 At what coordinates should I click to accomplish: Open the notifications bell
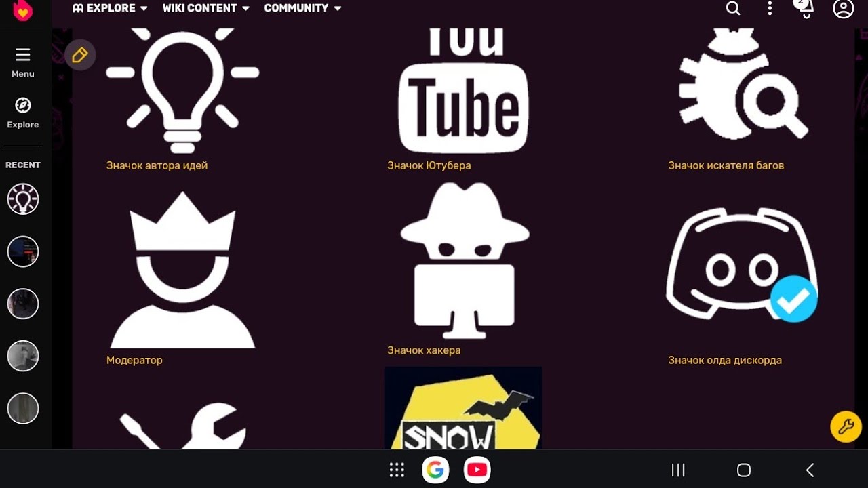coord(806,8)
